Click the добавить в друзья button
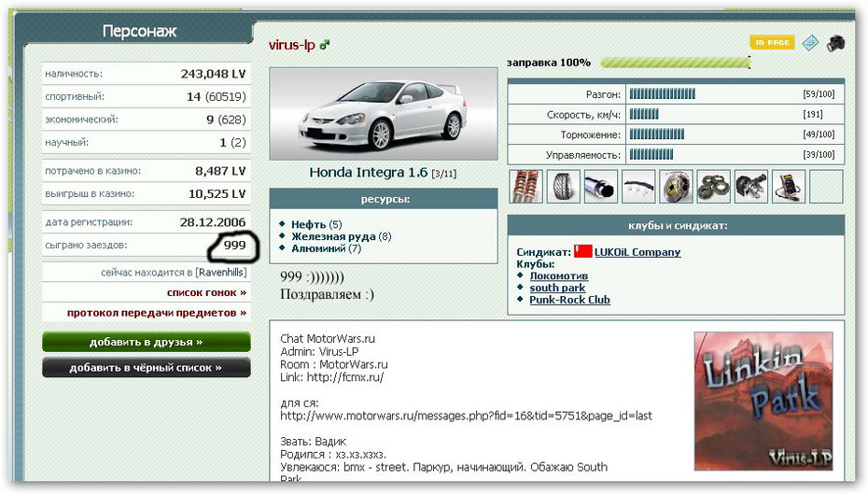Screen dimensions: 868x494 pyautogui.click(x=147, y=342)
